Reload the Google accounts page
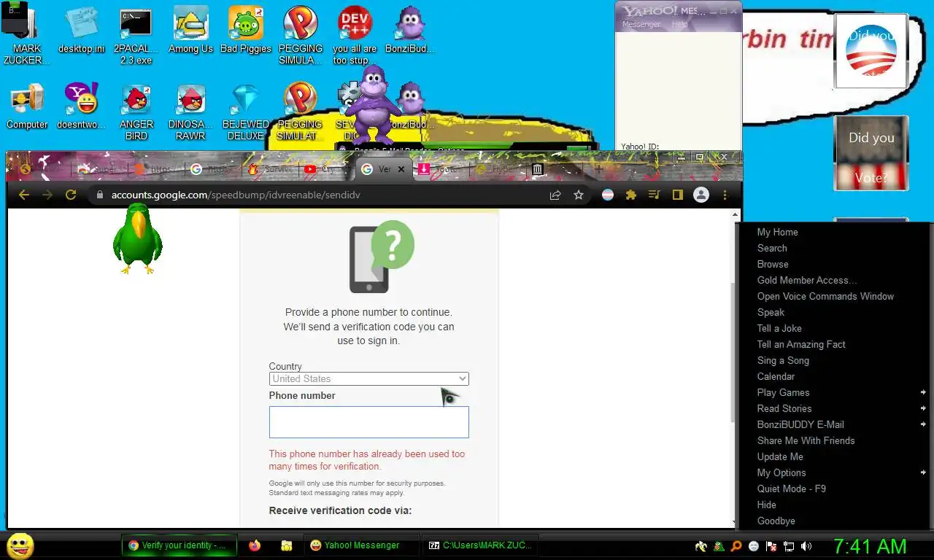This screenshot has height=560, width=934. [71, 195]
